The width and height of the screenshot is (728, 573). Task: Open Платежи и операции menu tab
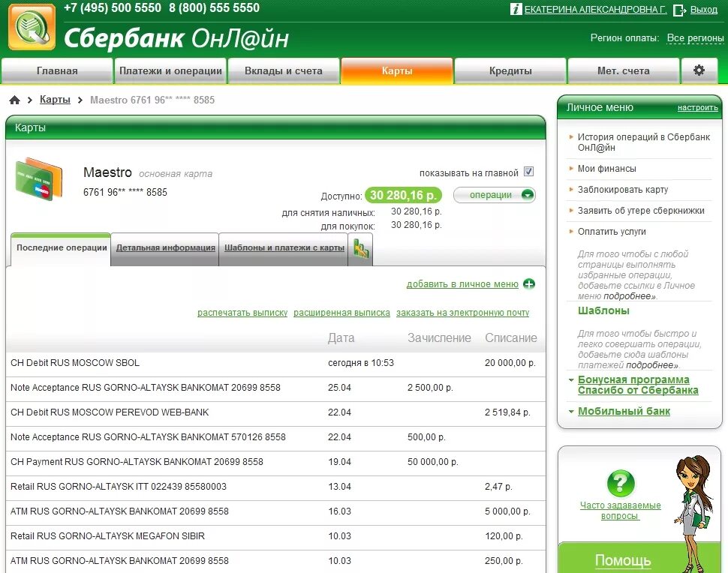coord(170,70)
